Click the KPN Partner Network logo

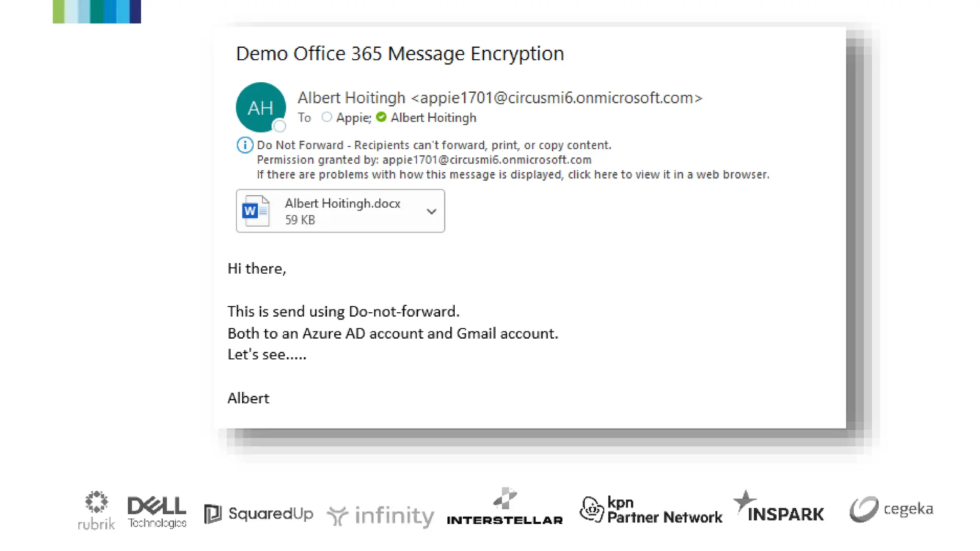650,510
